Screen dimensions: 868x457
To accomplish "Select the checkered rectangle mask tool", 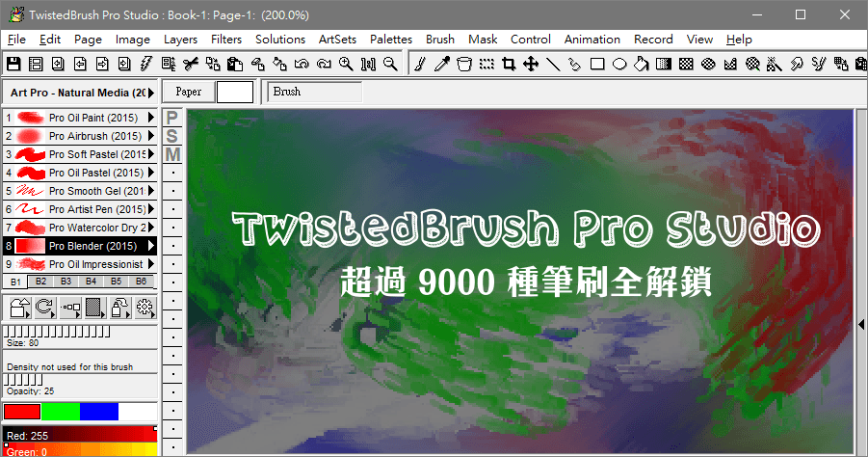I will pyautogui.click(x=686, y=64).
